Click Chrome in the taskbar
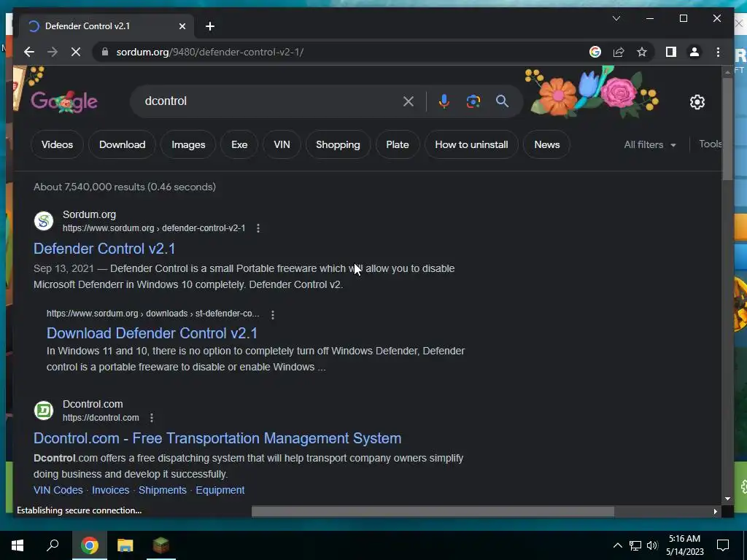747x560 pixels. click(x=89, y=545)
